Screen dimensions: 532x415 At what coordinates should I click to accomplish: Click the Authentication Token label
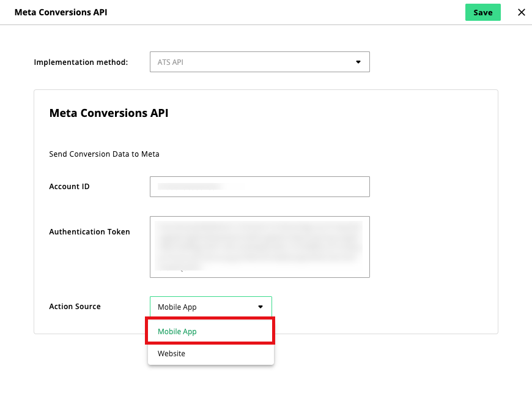[89, 231]
